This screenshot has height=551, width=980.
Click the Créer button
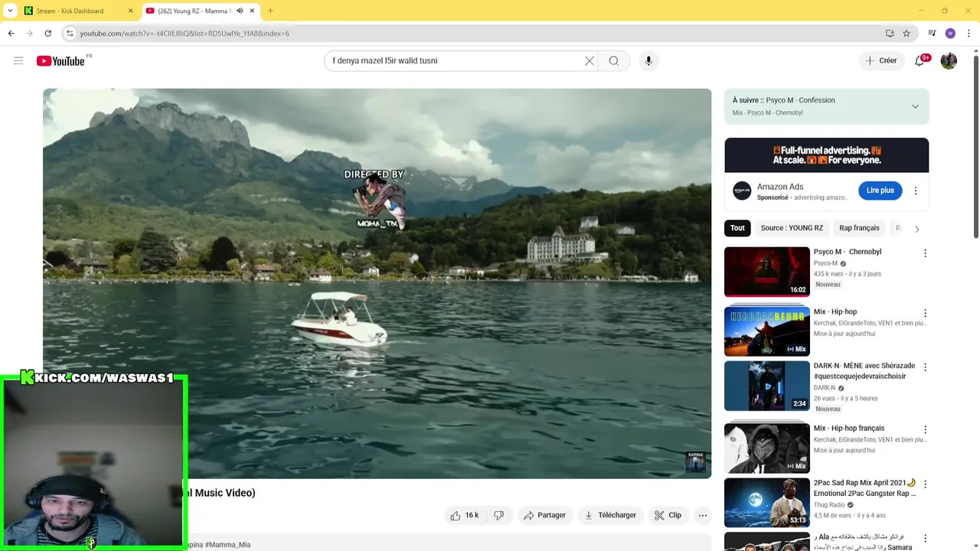tap(880, 60)
